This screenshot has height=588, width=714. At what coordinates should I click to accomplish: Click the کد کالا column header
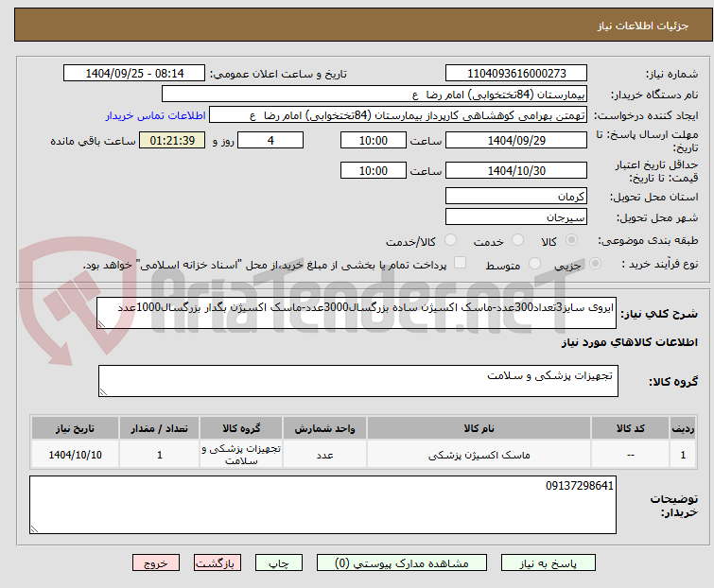630,428
